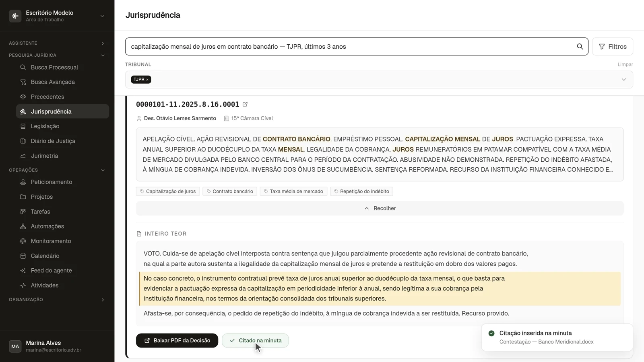Download the decision PDF
The width and height of the screenshot is (644, 362).
pos(177,341)
